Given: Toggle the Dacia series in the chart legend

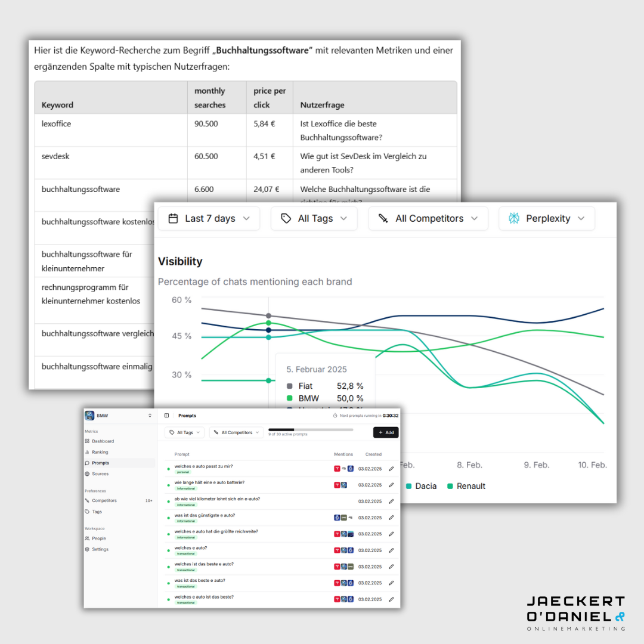Looking at the screenshot, I should (421, 487).
